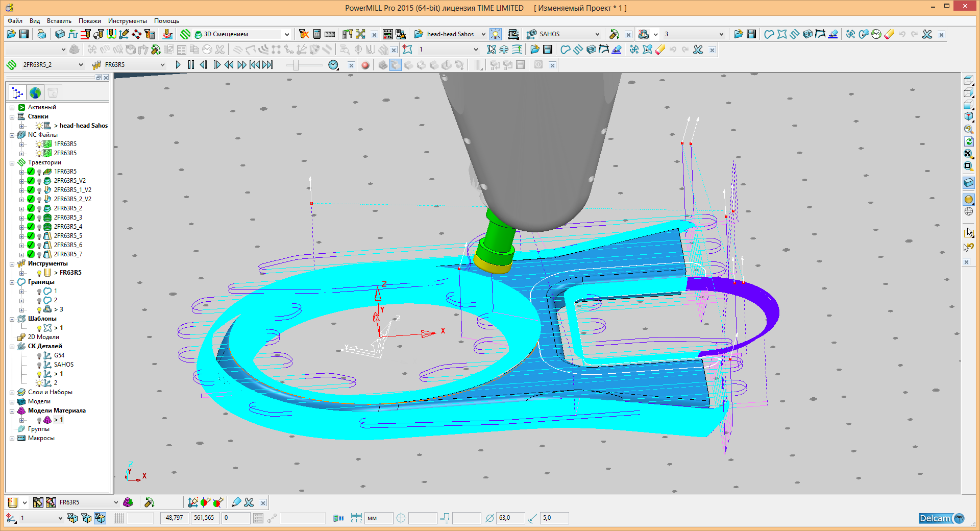Click the shaded sphere view icon
The image size is (980, 531).
click(968, 199)
